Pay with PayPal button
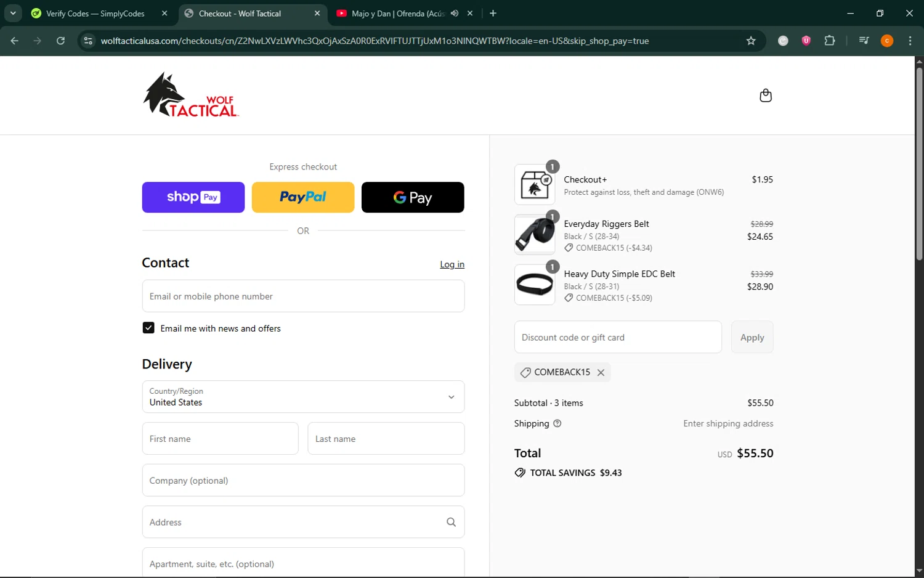924x578 pixels. (x=303, y=197)
